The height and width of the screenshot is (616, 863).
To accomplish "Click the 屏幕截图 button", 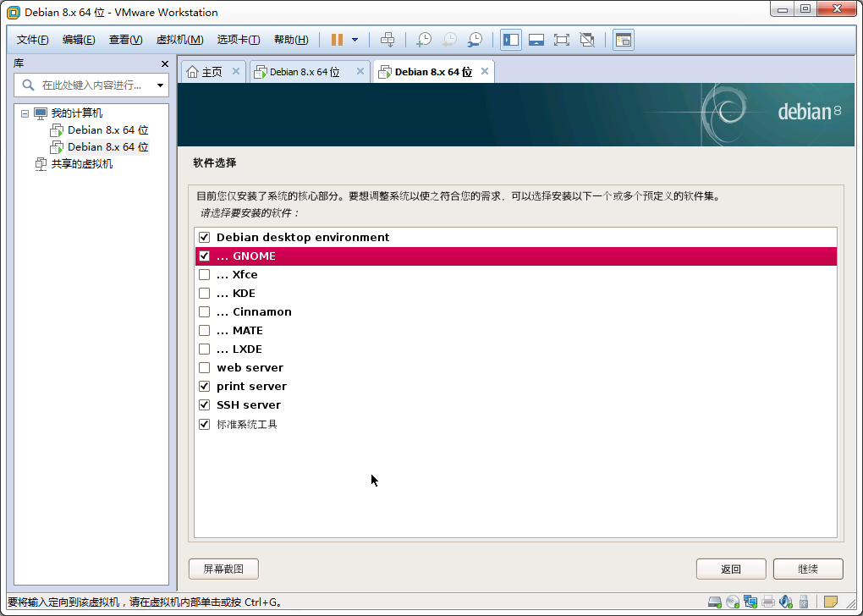I will click(x=223, y=569).
